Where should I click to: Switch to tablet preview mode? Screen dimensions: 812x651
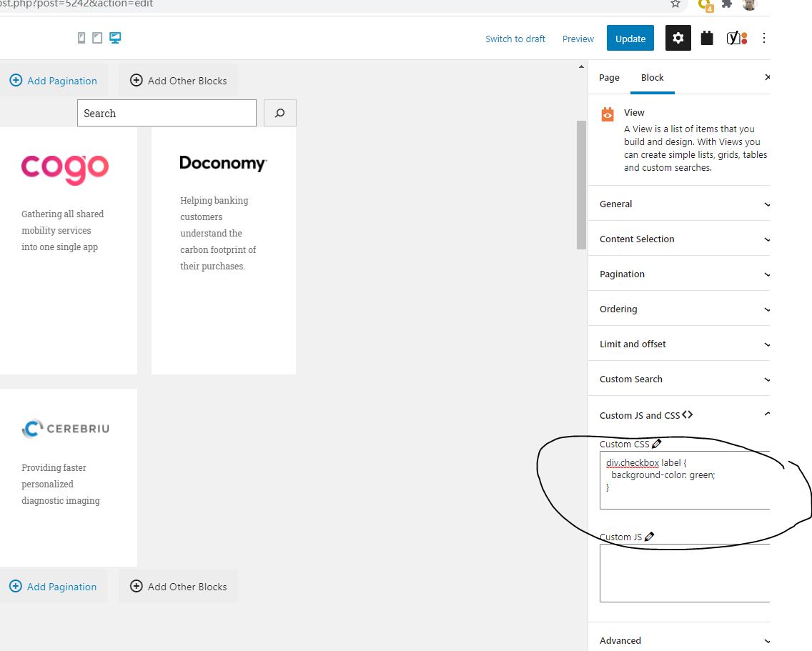click(97, 37)
